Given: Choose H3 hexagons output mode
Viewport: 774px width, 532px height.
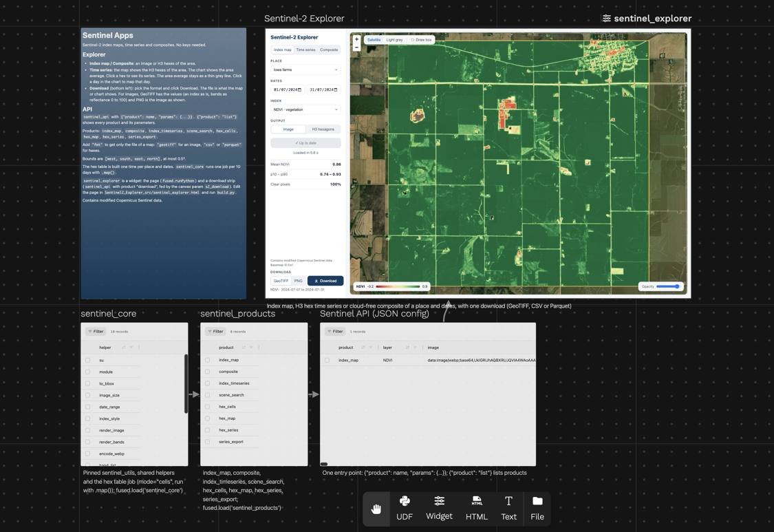Looking at the screenshot, I should pos(323,129).
